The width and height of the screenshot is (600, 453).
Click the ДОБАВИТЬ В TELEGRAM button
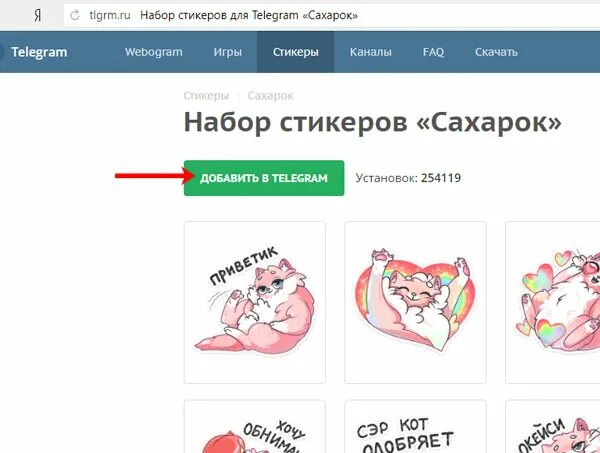pos(264,178)
